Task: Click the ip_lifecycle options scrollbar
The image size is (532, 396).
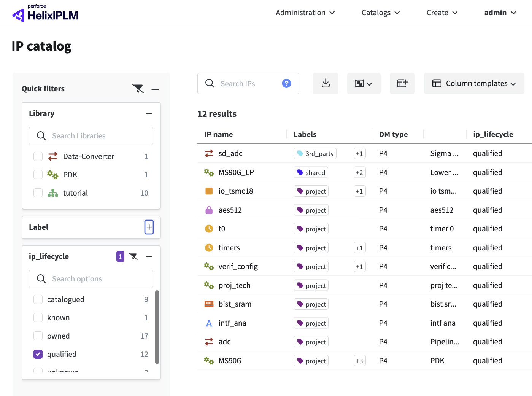Action: tap(157, 327)
